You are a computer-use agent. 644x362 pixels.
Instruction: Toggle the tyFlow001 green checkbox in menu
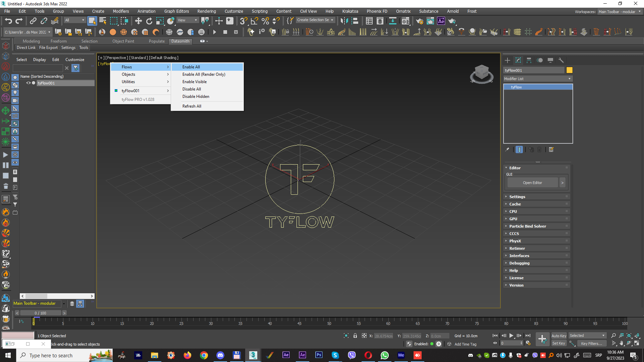click(x=116, y=90)
